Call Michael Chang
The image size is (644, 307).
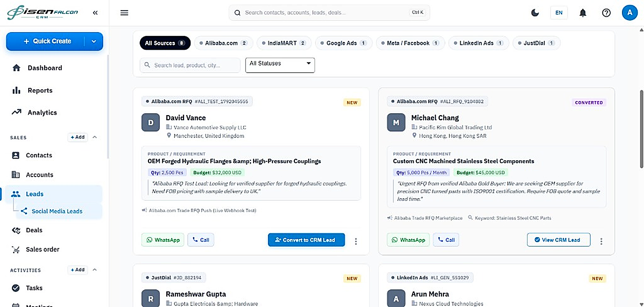pyautogui.click(x=446, y=240)
